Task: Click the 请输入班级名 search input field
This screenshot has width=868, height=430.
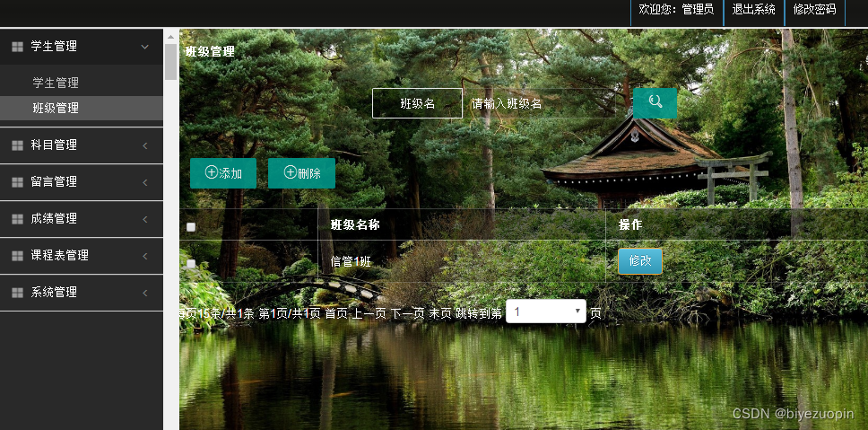Action: click(539, 103)
